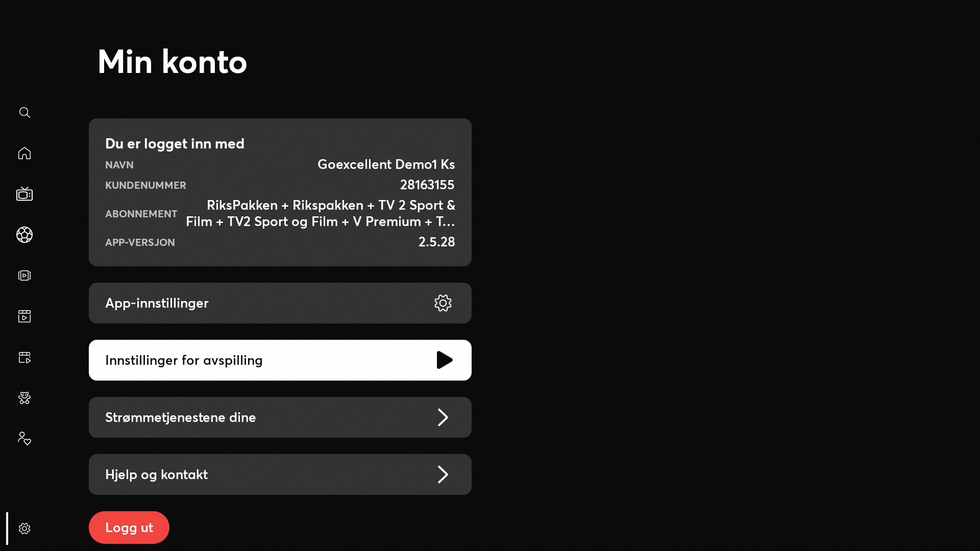
Task: Open Innstillinger for avspilling
Action: pyautogui.click(x=280, y=360)
